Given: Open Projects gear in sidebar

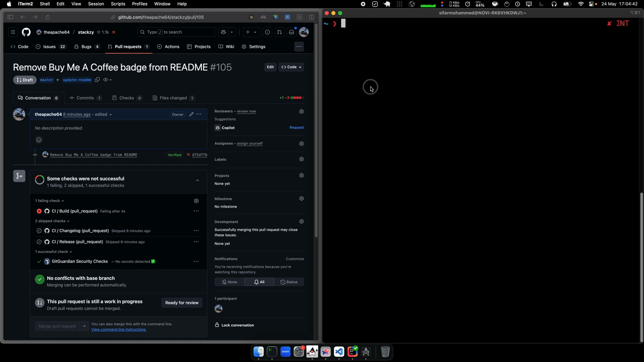Looking at the screenshot, I should coord(301,175).
